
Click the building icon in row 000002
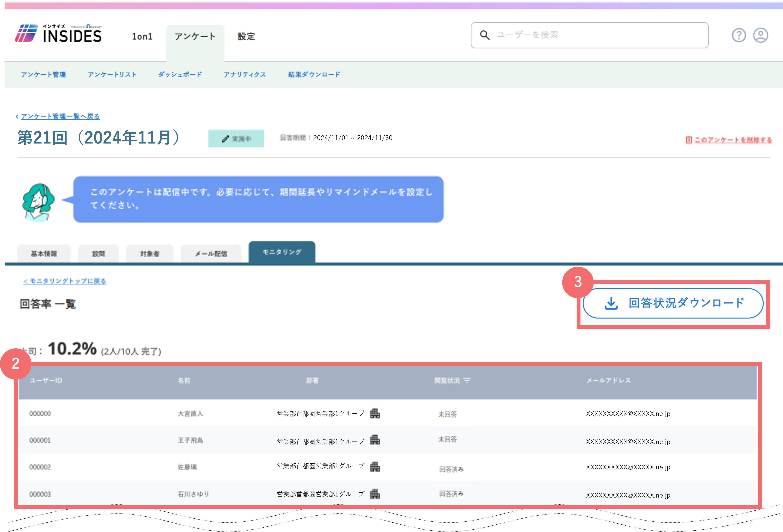click(x=375, y=467)
